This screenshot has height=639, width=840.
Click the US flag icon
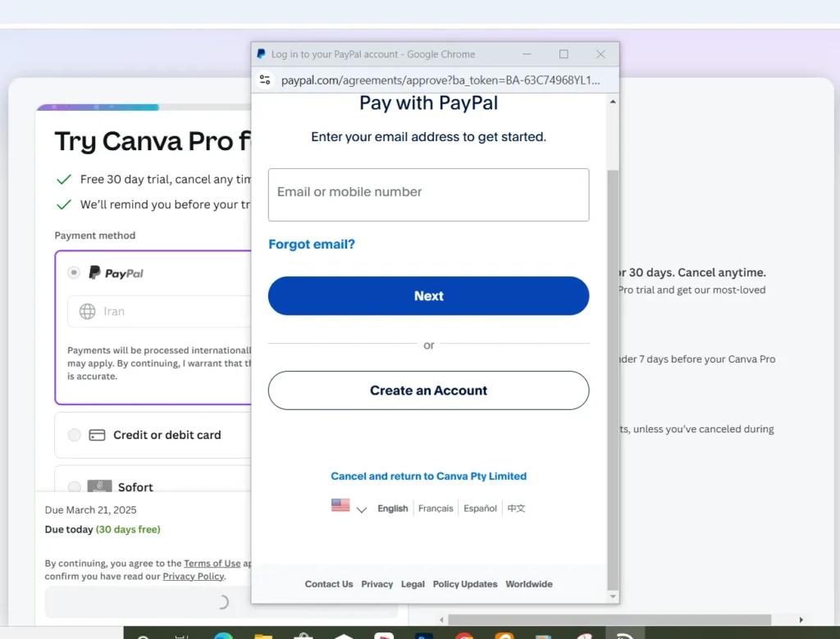(x=340, y=505)
